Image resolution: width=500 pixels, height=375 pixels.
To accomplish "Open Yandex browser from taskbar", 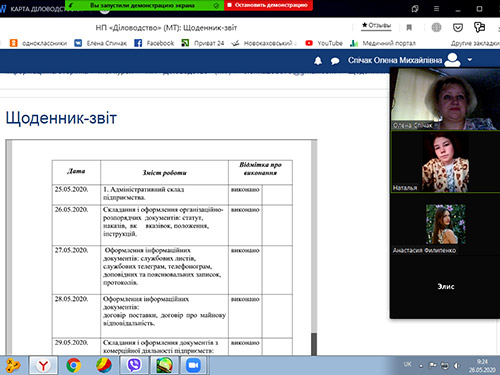I will click(43, 365).
